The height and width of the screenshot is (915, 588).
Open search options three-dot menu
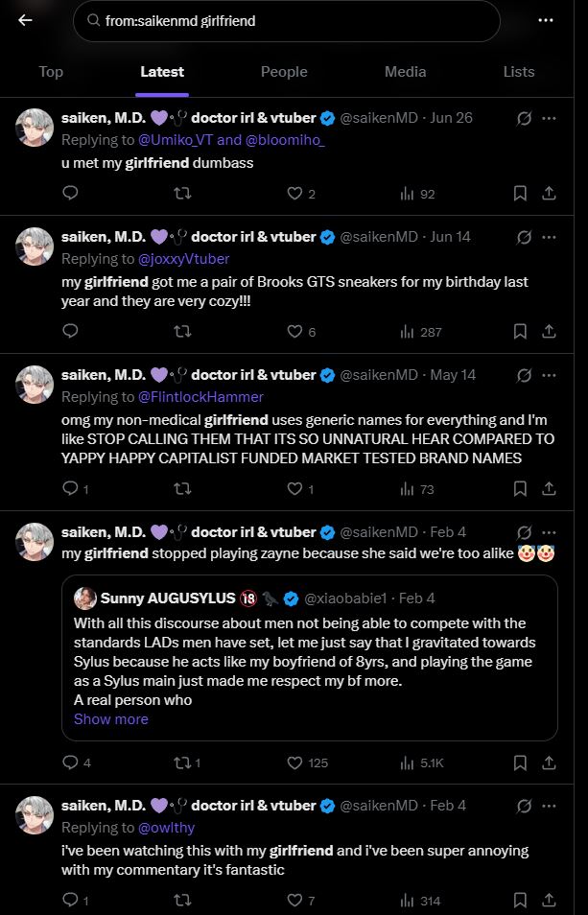point(546,20)
